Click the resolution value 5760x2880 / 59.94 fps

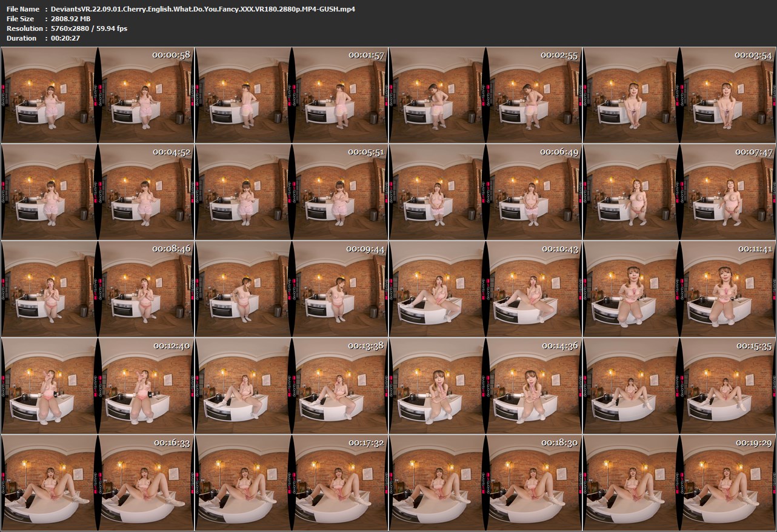[x=89, y=28]
